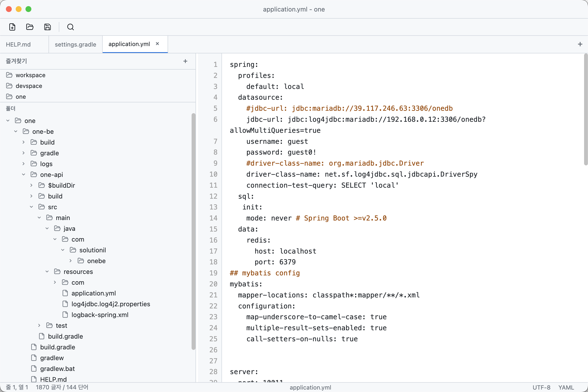Open the logback-spring.xml file
Image resolution: width=588 pixels, height=392 pixels.
pos(100,315)
